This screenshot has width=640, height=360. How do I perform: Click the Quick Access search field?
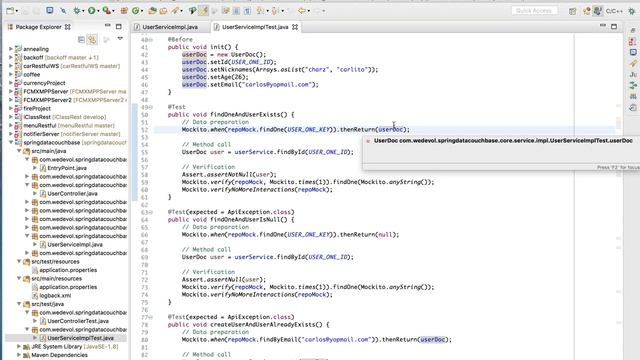[x=534, y=11]
